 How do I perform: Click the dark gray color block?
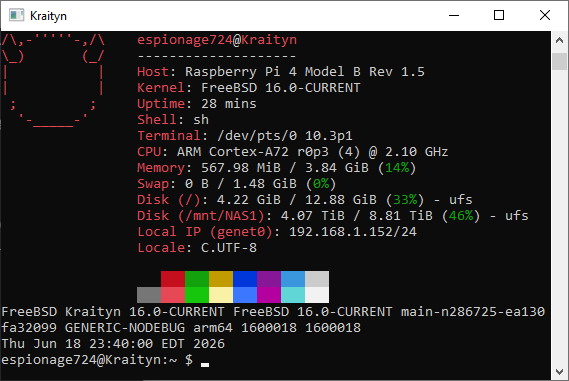point(149,295)
